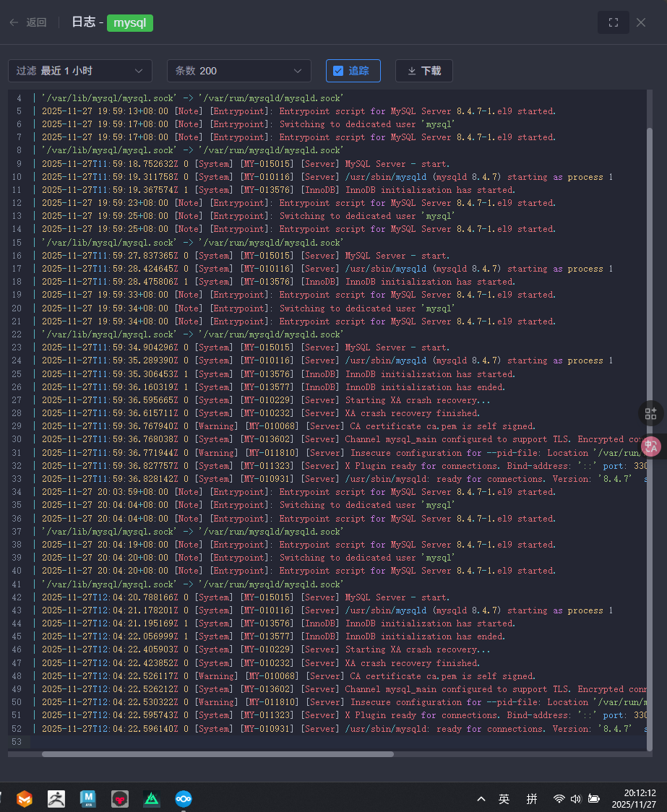Open the ZBrush icon in the taskbar
The height and width of the screenshot is (812, 667).
pyautogui.click(x=56, y=799)
